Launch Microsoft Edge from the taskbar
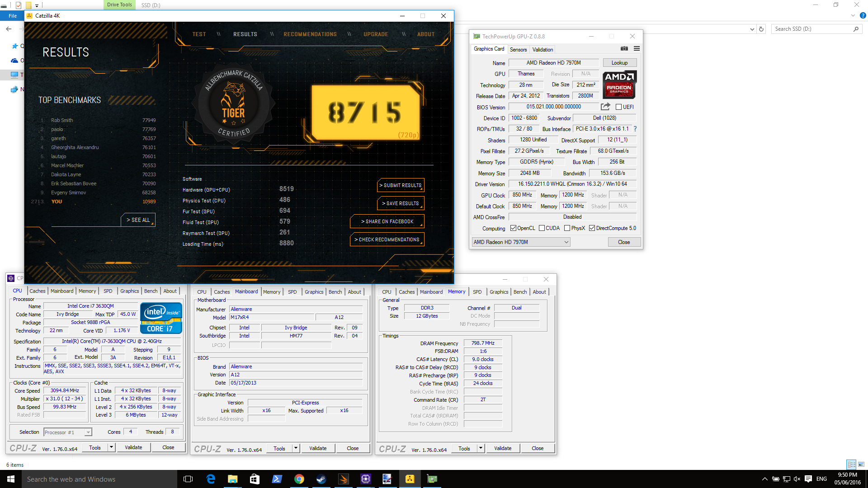 (211, 479)
